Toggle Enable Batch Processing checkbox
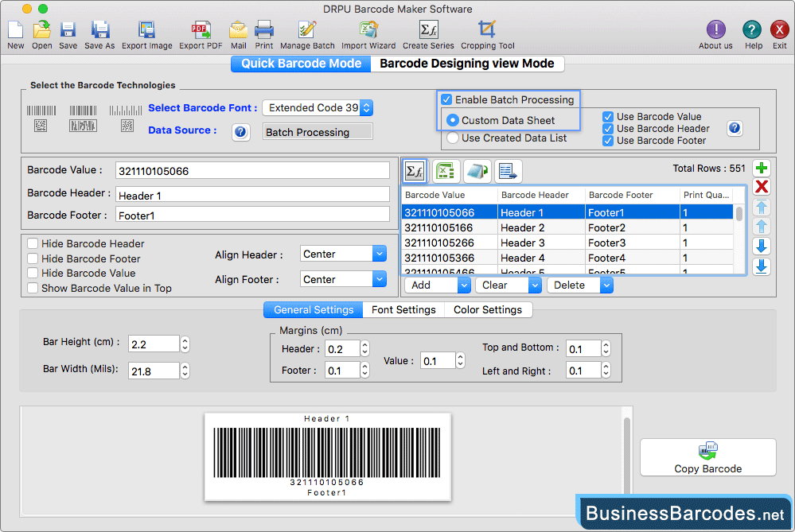The image size is (795, 532). [446, 100]
